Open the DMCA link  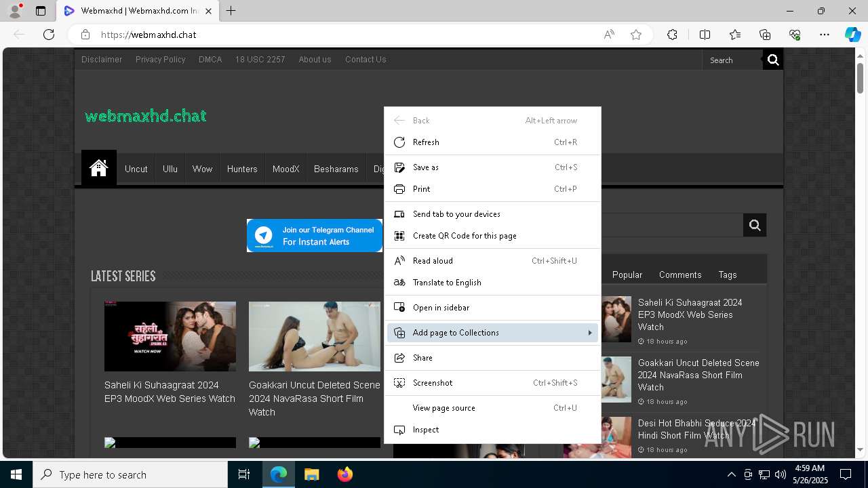click(x=210, y=60)
